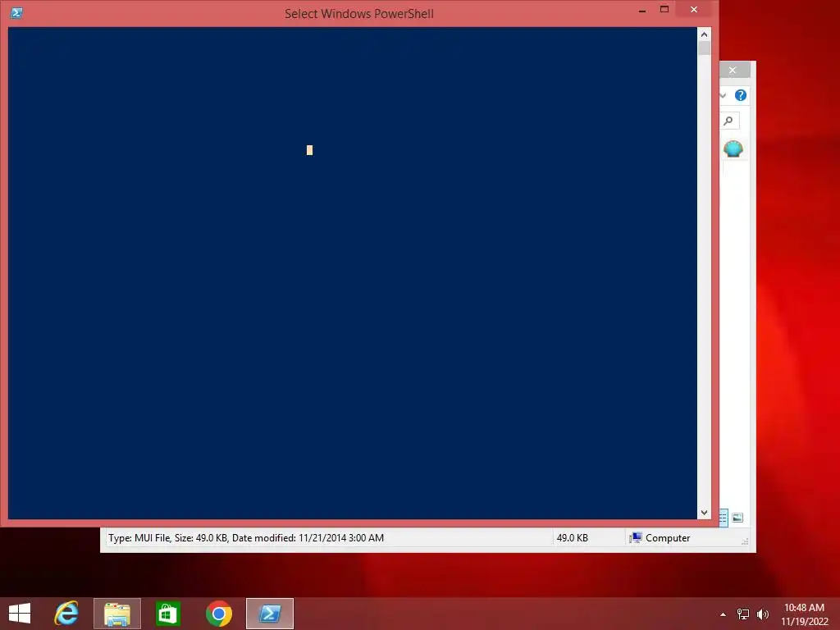
Task: Show hidden system tray icons
Action: click(x=724, y=614)
